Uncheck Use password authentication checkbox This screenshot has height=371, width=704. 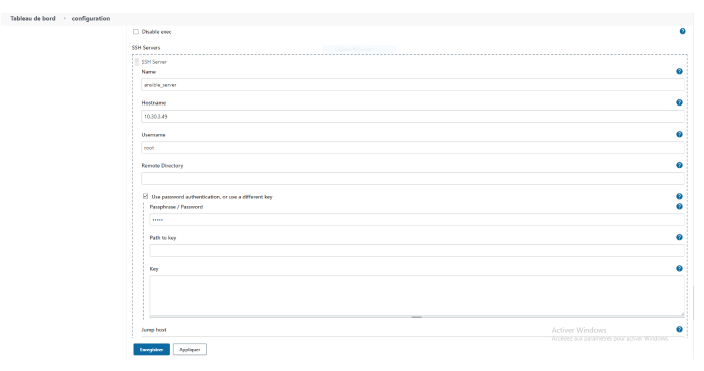coord(145,196)
